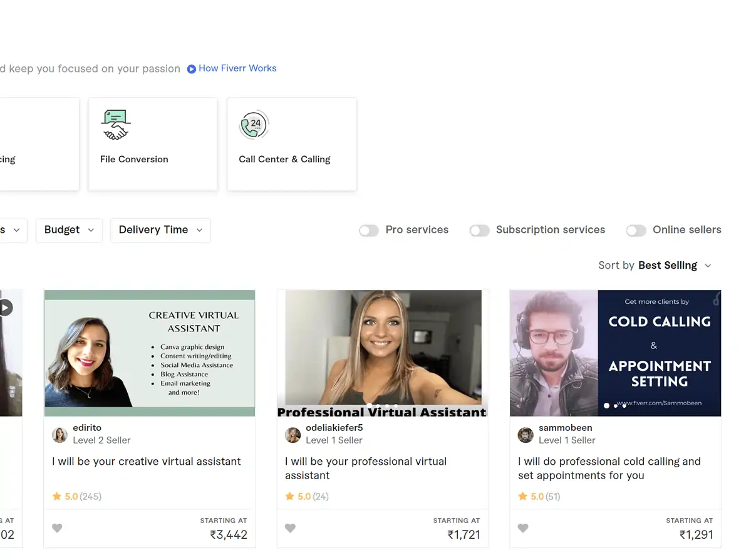Click the ₹1,721 starting price
Screen dimensions: 751x560
(464, 534)
